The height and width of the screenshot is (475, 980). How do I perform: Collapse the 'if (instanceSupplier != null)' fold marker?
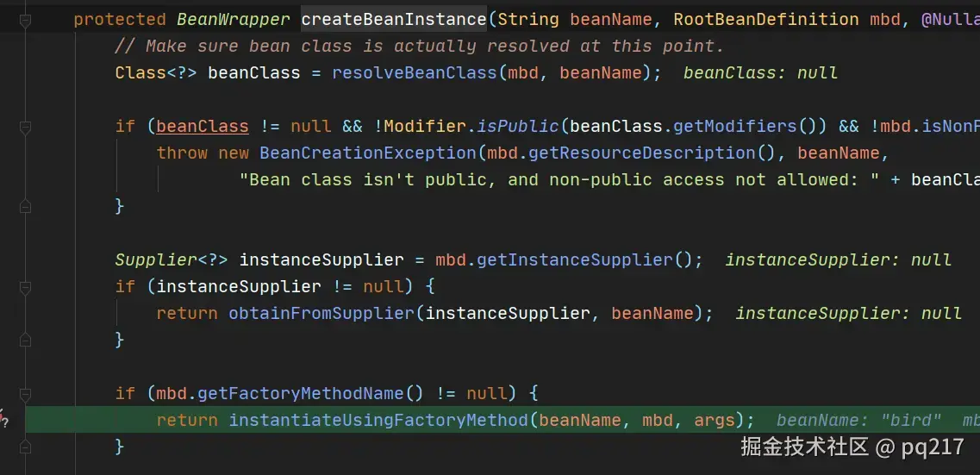point(25,288)
